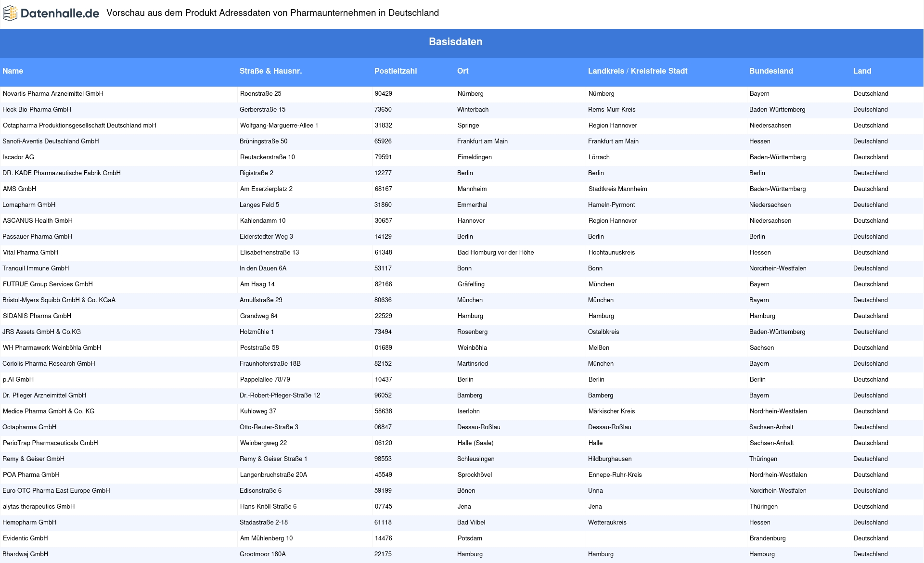Select Novartis Pharma Arzneimittel GmbH cell
This screenshot has width=924, height=563.
pyautogui.click(x=53, y=94)
